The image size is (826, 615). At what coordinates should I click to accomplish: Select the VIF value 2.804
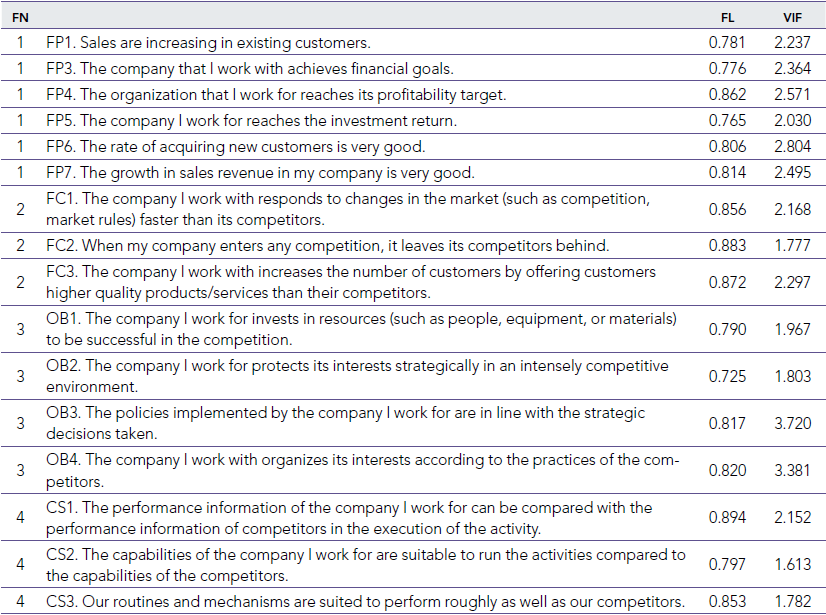tap(791, 147)
